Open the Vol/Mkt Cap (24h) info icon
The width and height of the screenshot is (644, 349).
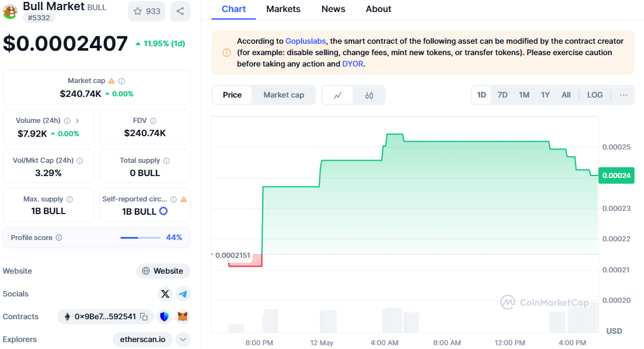80,160
